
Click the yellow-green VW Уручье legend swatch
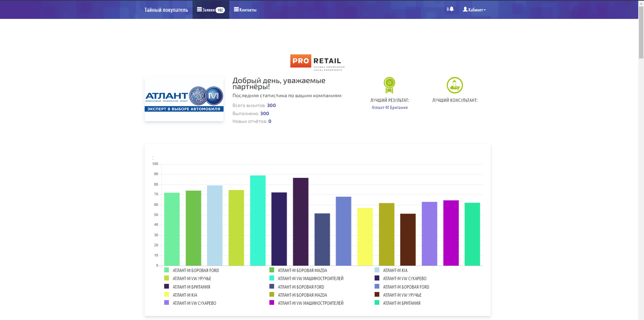click(x=167, y=278)
